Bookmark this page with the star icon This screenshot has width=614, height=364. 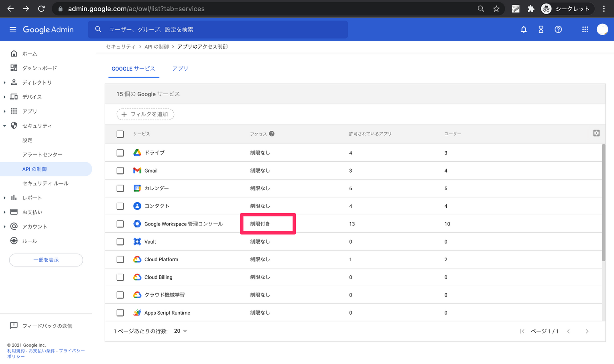coord(496,8)
